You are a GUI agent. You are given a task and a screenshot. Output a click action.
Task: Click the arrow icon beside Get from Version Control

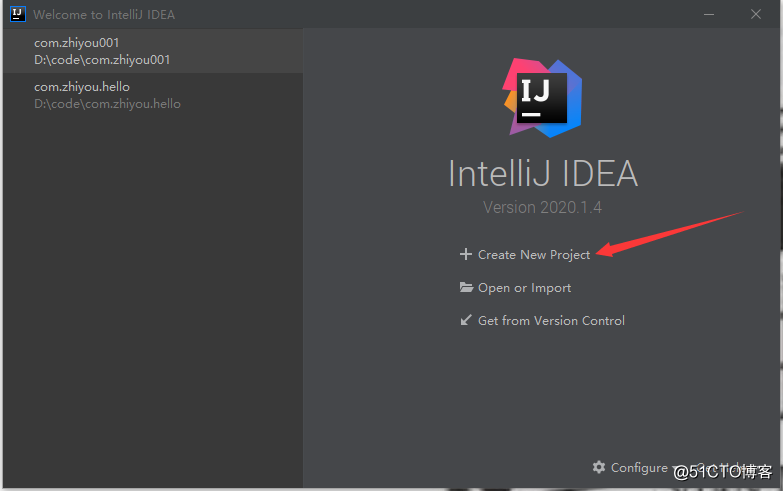pyautogui.click(x=466, y=321)
